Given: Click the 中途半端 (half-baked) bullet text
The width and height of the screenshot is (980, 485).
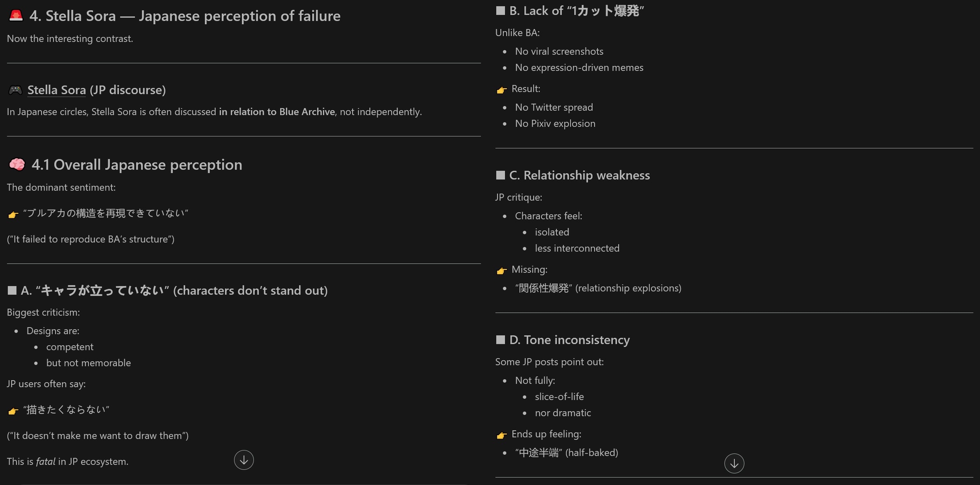Looking at the screenshot, I should (x=567, y=453).
